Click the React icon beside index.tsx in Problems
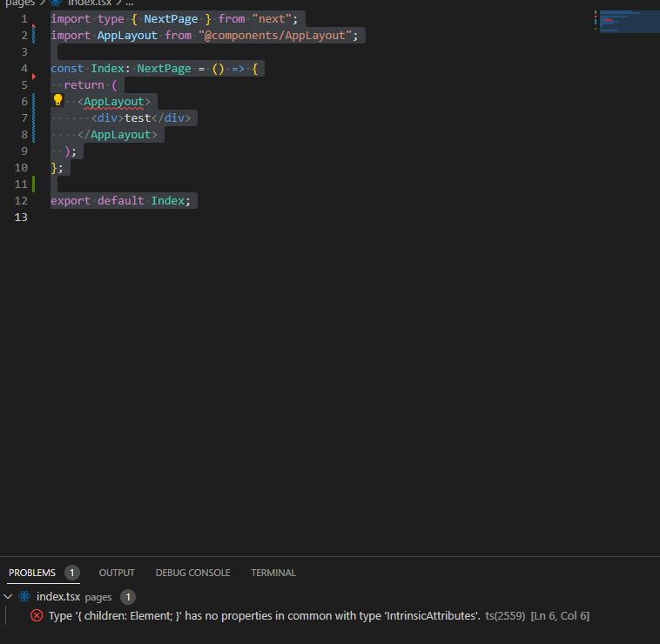Image resolution: width=660 pixels, height=644 pixels. point(24,596)
